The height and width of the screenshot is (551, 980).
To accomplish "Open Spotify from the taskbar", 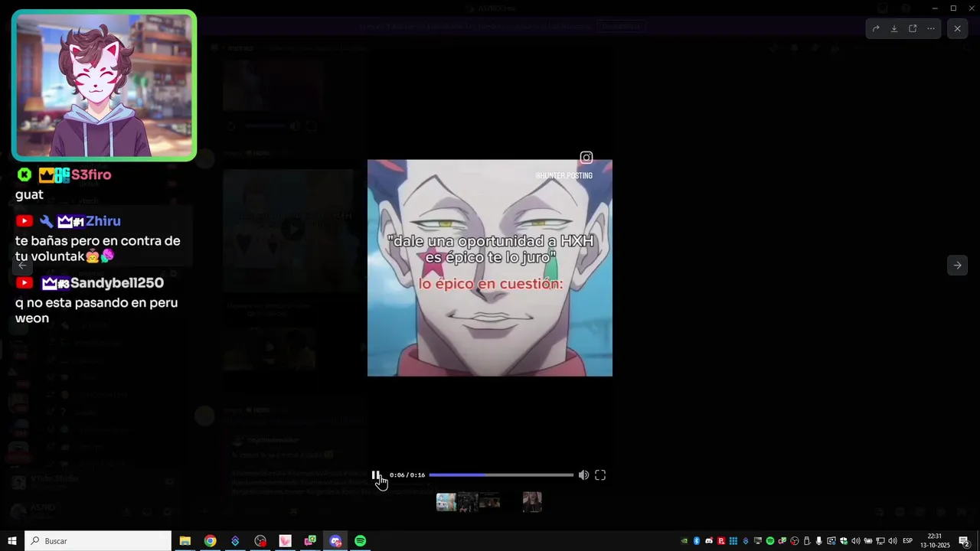I will tap(361, 541).
